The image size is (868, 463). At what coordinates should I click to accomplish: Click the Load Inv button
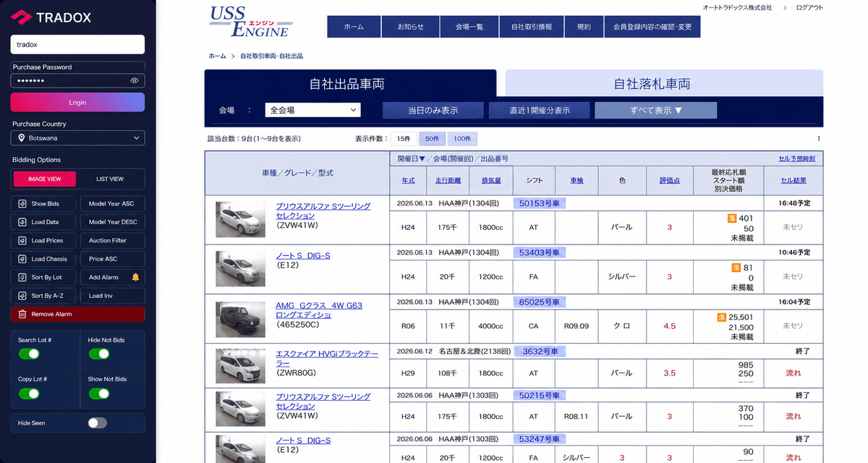point(111,296)
